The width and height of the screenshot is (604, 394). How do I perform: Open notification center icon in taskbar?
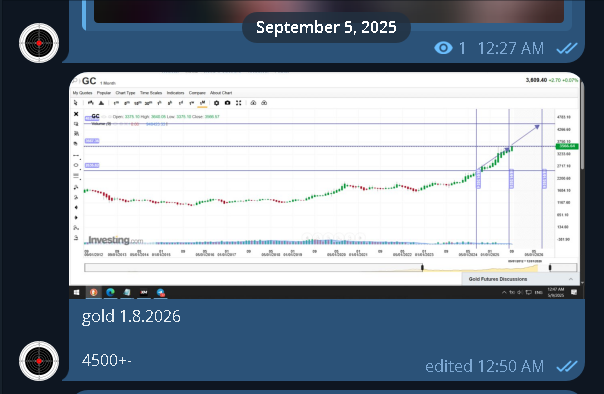pyautogui.click(x=574, y=292)
